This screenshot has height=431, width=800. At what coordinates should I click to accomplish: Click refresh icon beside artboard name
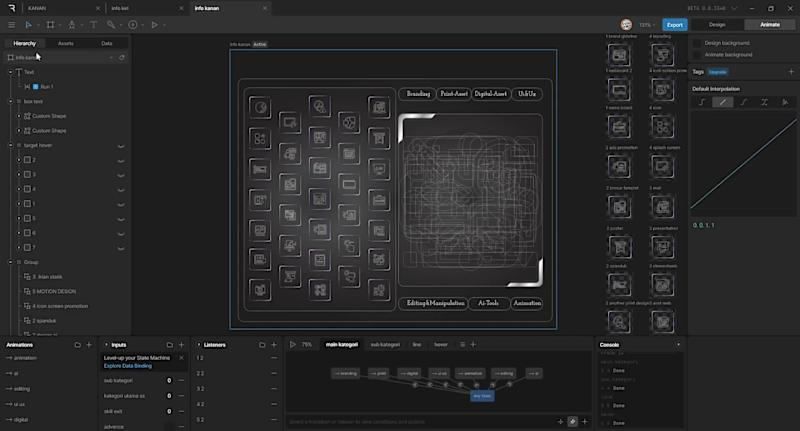[x=121, y=58]
